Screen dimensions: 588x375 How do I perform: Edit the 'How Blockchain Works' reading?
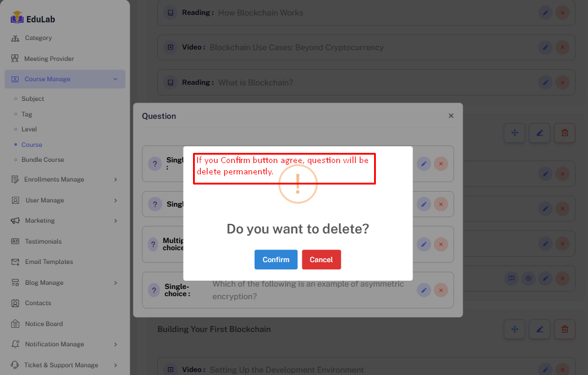pos(545,13)
